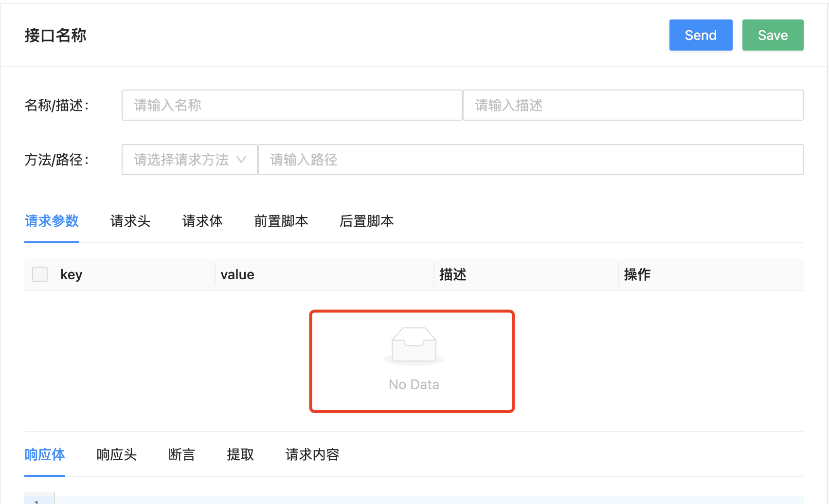
Task: Switch to the 请求参数 tab
Action: pyautogui.click(x=52, y=221)
